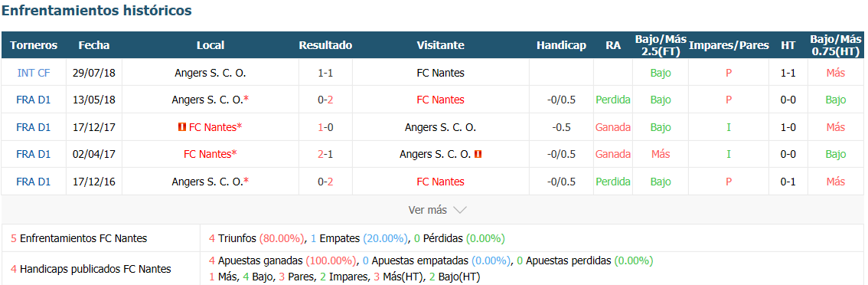
Task: Open the 2-1 result of 02/04/17 match
Action: click(x=325, y=154)
